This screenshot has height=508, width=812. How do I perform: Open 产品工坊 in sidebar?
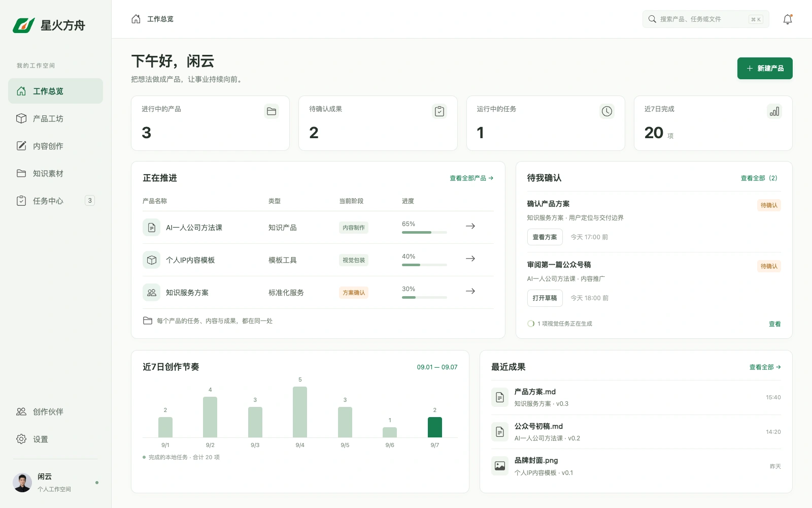[55, 118]
